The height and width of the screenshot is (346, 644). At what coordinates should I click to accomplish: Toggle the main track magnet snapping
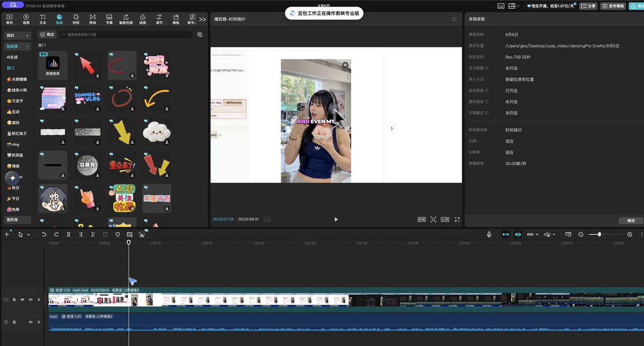coord(506,234)
